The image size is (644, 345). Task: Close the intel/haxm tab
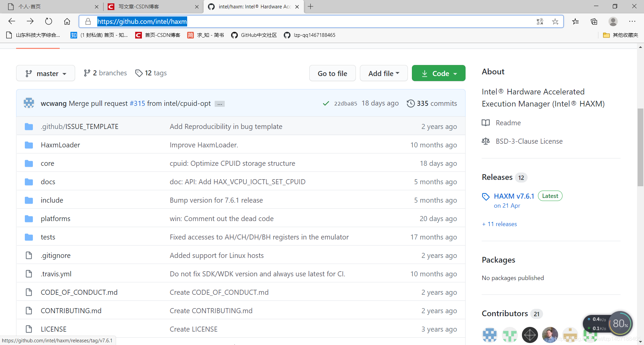pyautogui.click(x=297, y=7)
